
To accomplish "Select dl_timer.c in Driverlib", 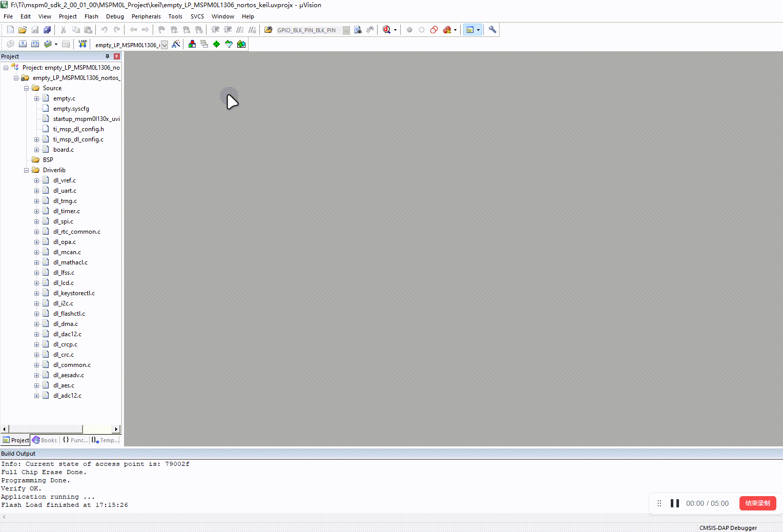I will tap(66, 211).
